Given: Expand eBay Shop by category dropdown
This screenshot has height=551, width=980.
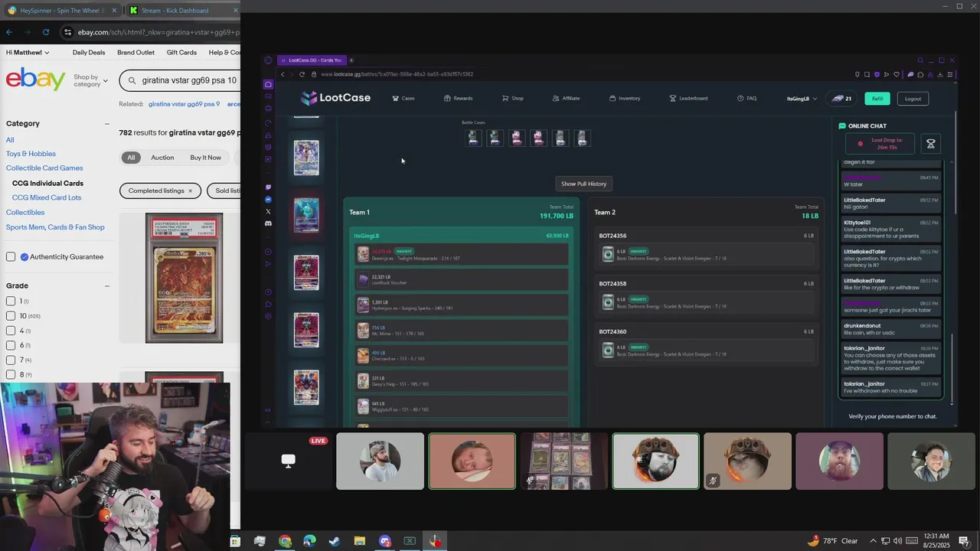Looking at the screenshot, I should click(90, 80).
